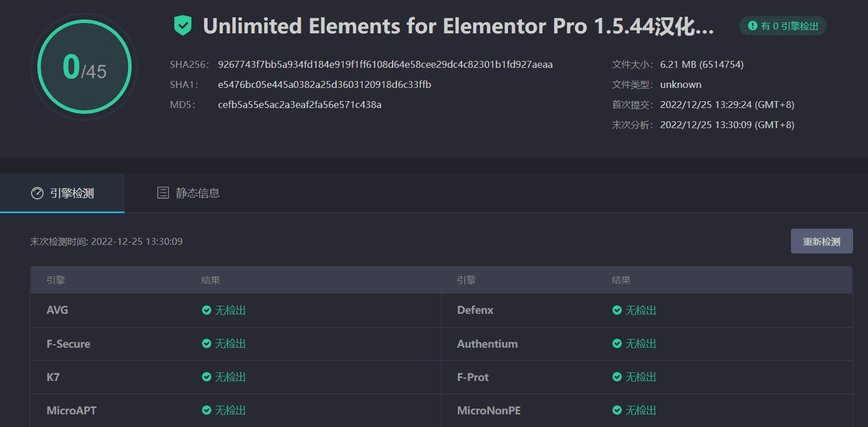Screen dimensions: 868x427
Task: Click the green check icon in K7 row
Action: pos(206,377)
